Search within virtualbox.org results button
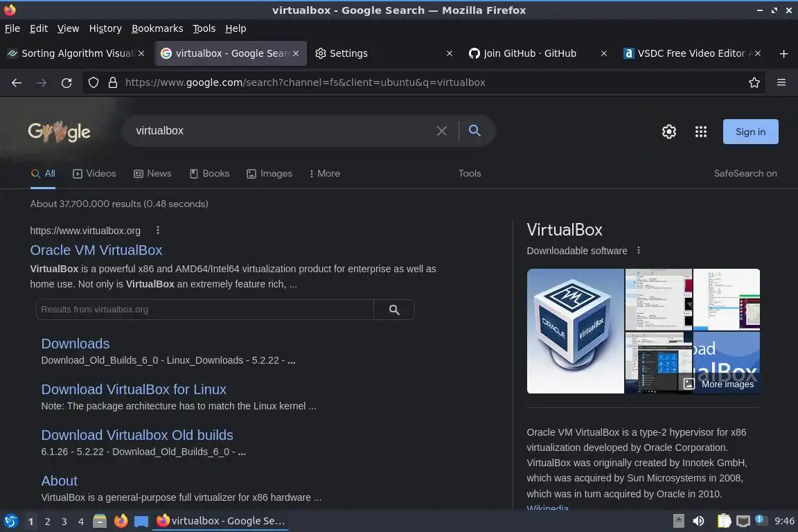 [x=394, y=310]
